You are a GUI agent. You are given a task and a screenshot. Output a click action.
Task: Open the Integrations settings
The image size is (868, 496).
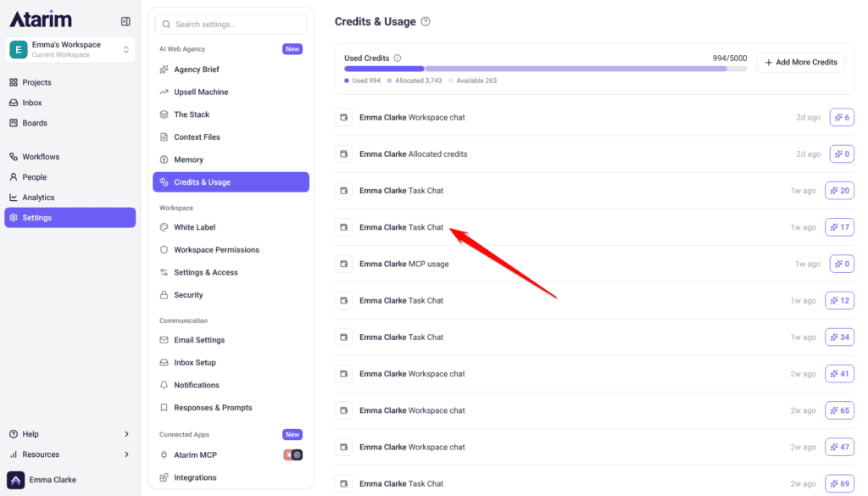195,477
